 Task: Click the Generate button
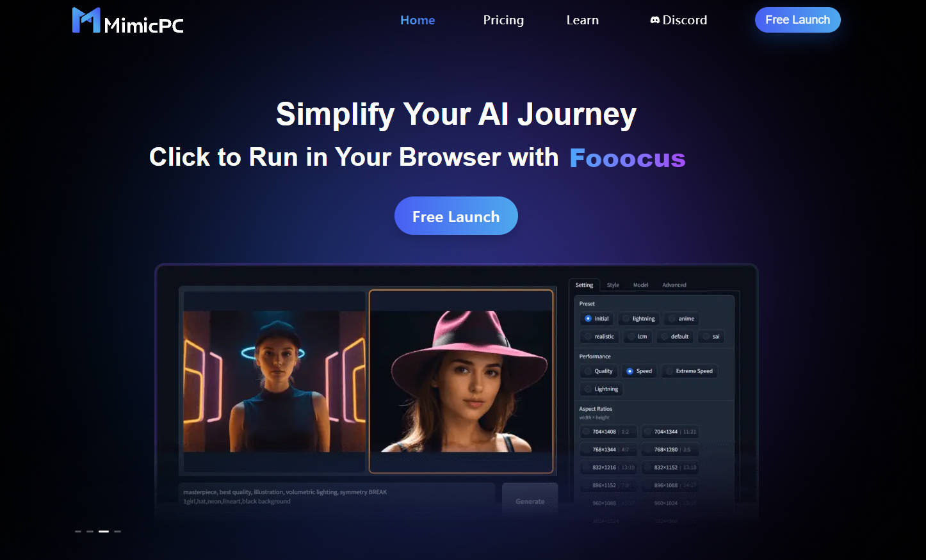(x=530, y=501)
